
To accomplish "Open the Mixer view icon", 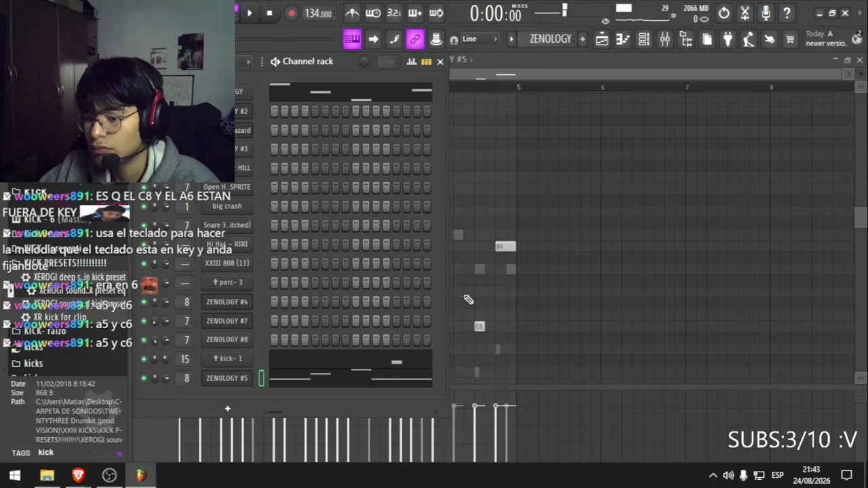I will point(665,39).
